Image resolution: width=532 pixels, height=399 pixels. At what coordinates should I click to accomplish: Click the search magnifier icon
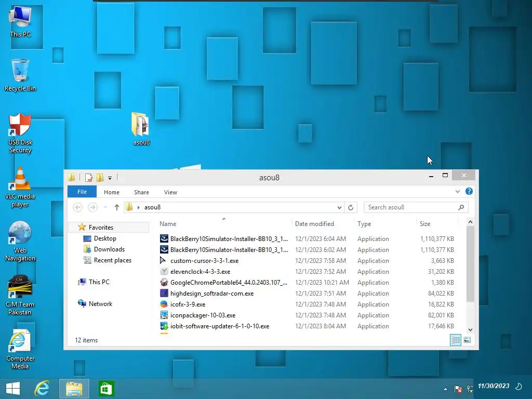(x=461, y=207)
